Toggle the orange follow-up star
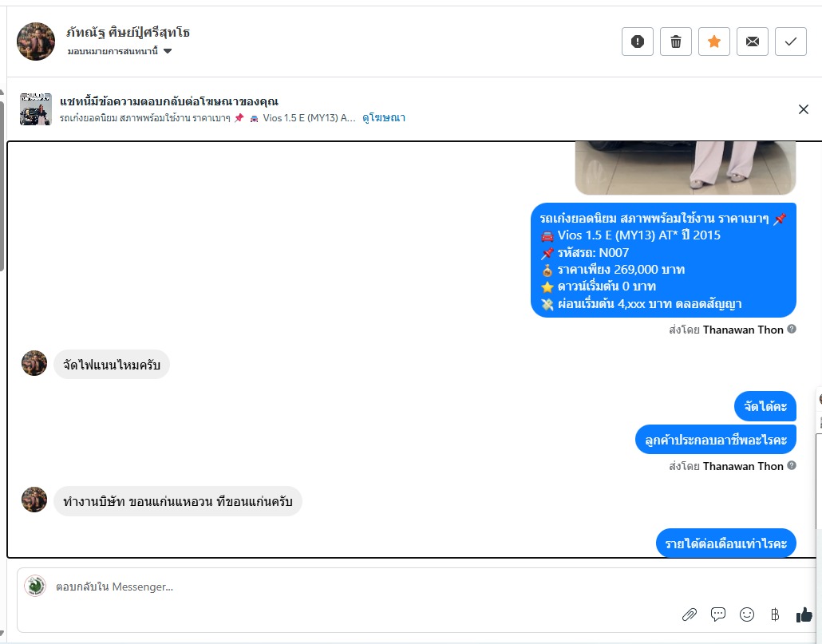The image size is (822, 644). 714,41
